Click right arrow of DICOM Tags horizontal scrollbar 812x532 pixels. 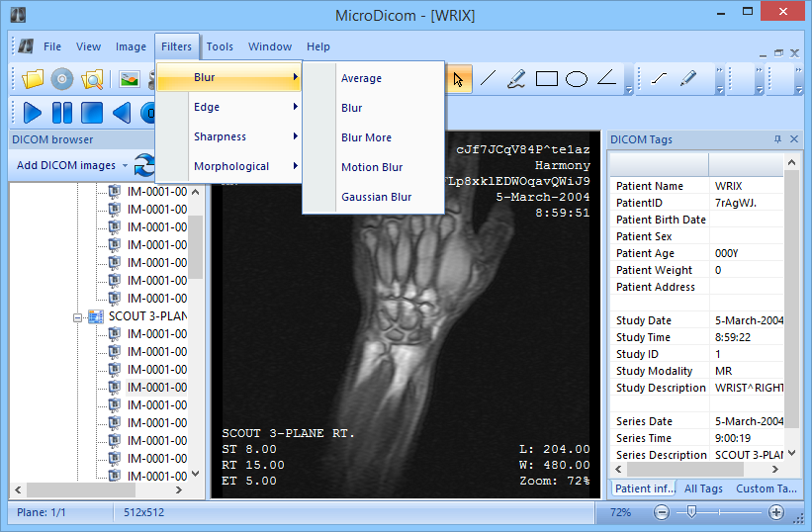774,470
